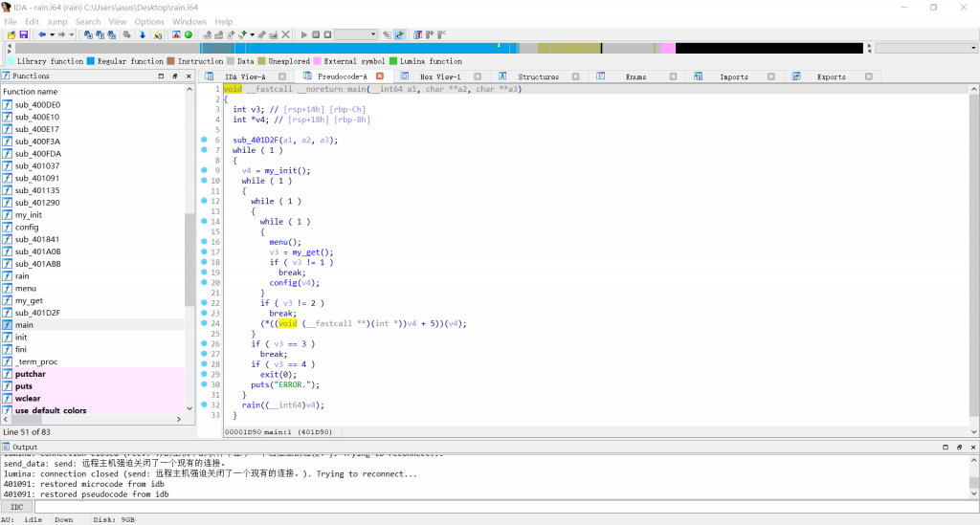Screen dimensions: 980x525
Task: Select the wclear imported function
Action: click(93, 398)
